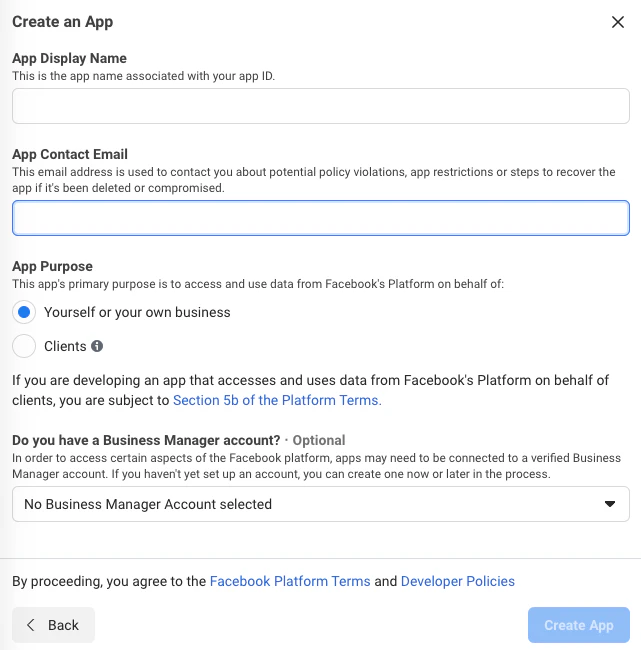Open the Facebook Platform Terms link
641x650 pixels.
290,581
